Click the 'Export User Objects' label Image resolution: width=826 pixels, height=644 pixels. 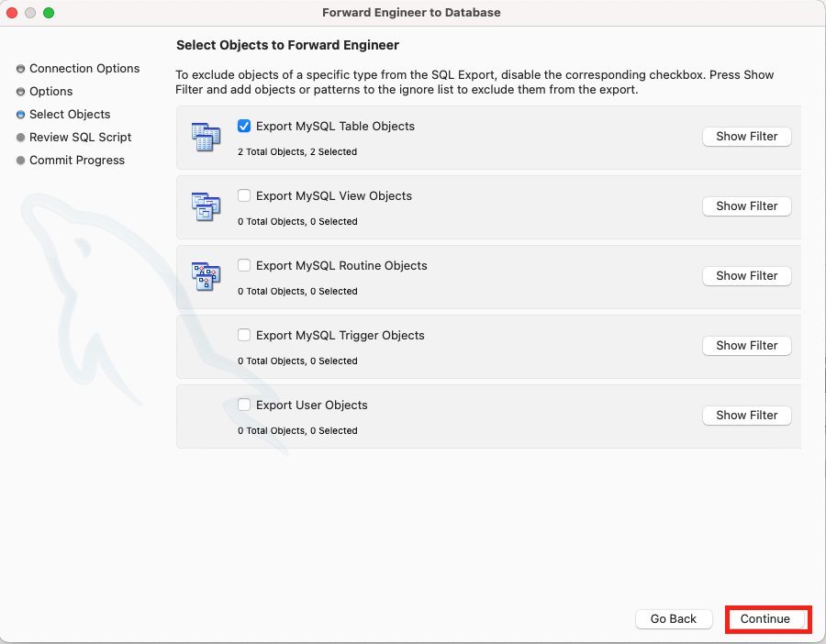pos(312,405)
